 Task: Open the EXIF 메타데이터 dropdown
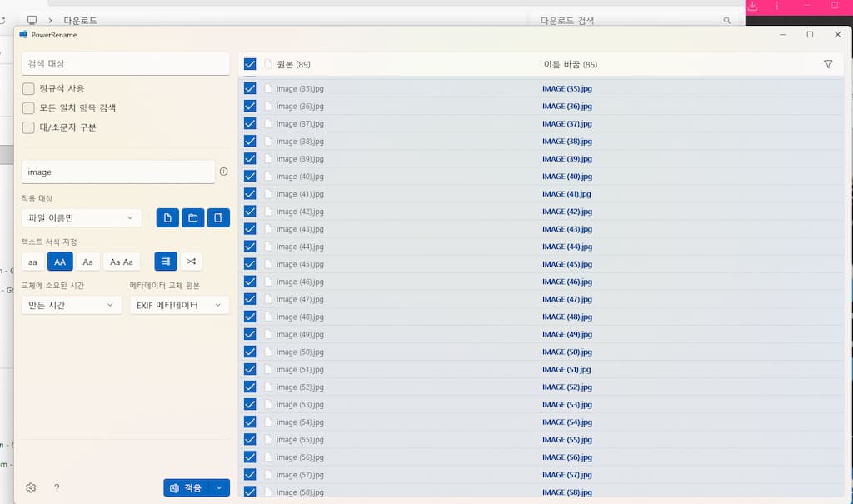point(180,305)
